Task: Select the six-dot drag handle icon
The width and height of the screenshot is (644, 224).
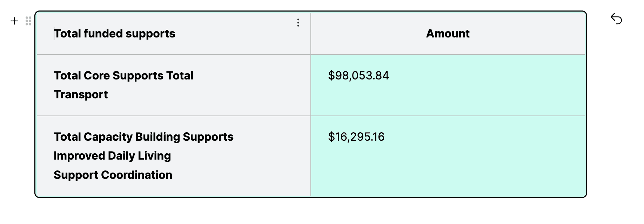Action: tap(28, 21)
